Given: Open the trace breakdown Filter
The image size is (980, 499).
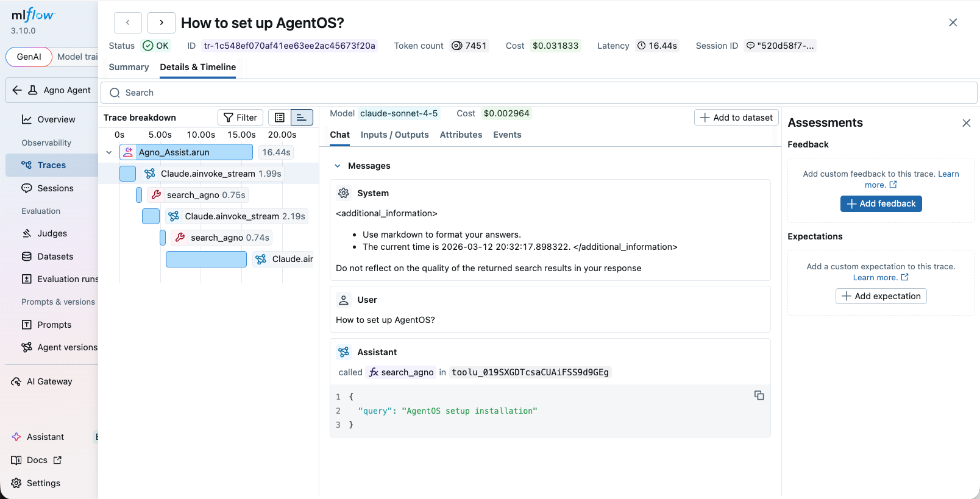Looking at the screenshot, I should 240,118.
